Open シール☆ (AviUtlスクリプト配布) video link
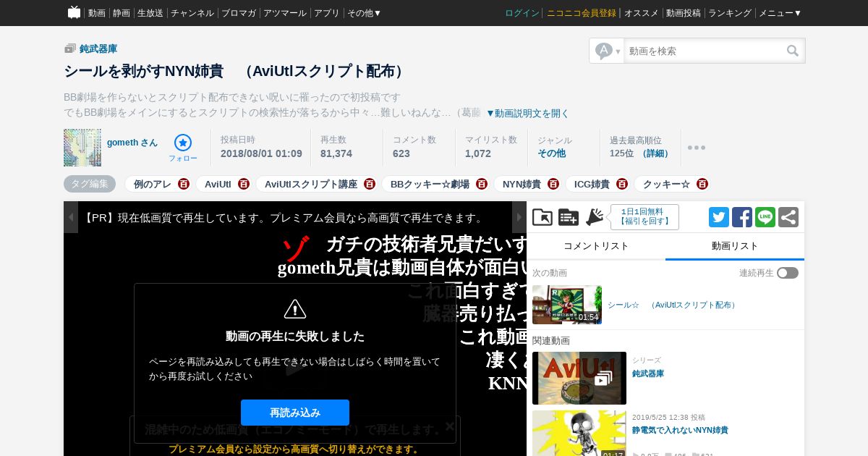868x456 pixels. pos(673,305)
